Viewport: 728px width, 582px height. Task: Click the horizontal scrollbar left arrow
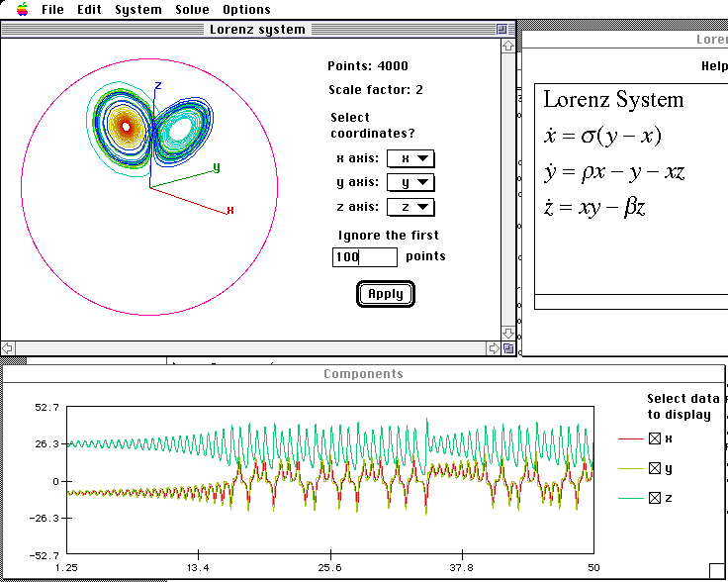coord(8,348)
